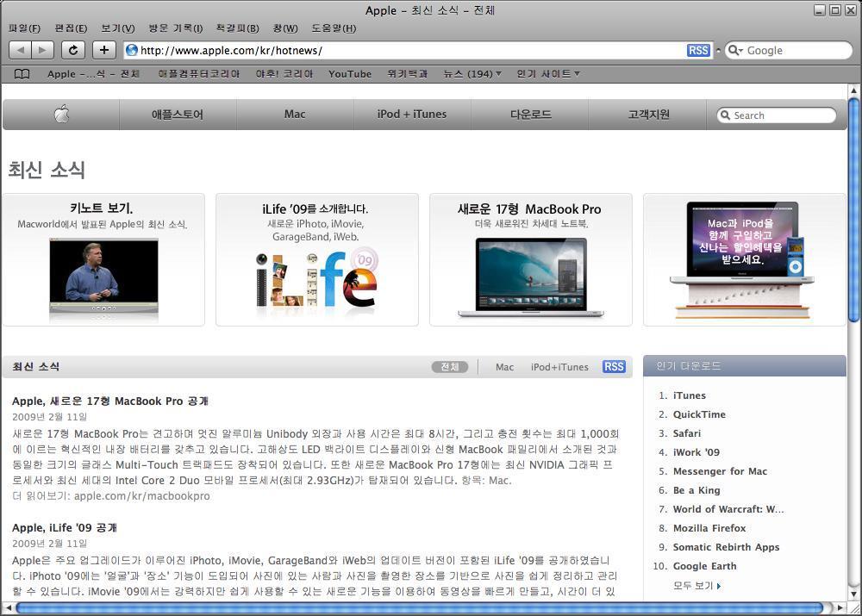Open the 도움말(H) menu
This screenshot has width=862, height=616.
[334, 28]
